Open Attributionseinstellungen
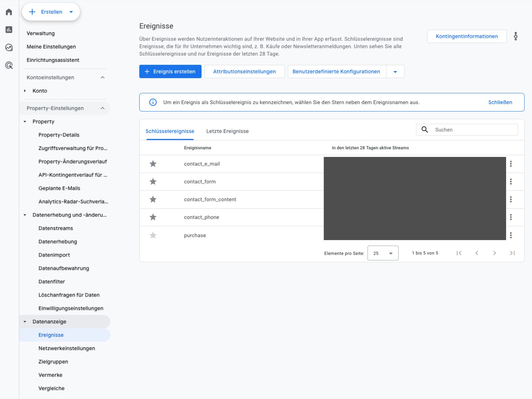532x399 pixels. point(244,71)
